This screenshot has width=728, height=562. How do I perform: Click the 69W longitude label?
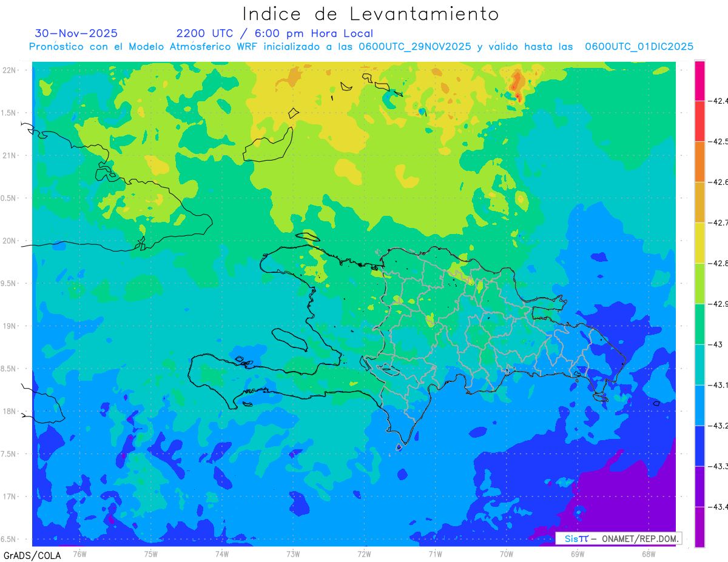click(x=577, y=554)
